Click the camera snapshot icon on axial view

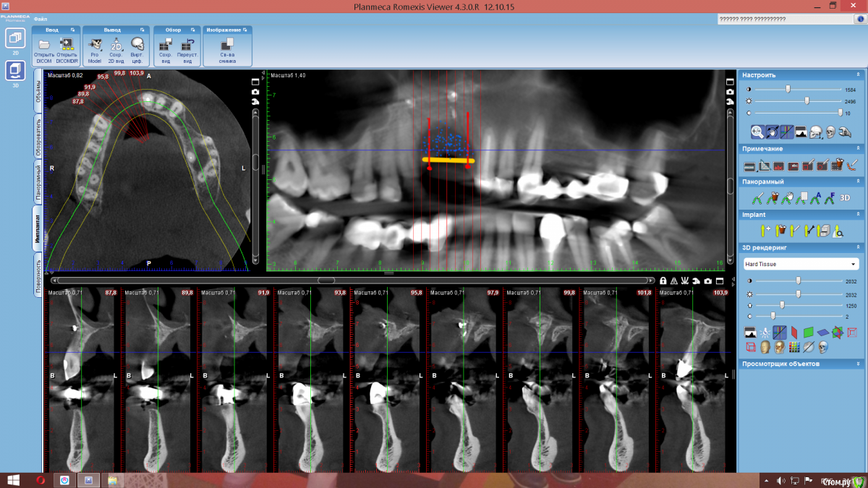point(255,92)
